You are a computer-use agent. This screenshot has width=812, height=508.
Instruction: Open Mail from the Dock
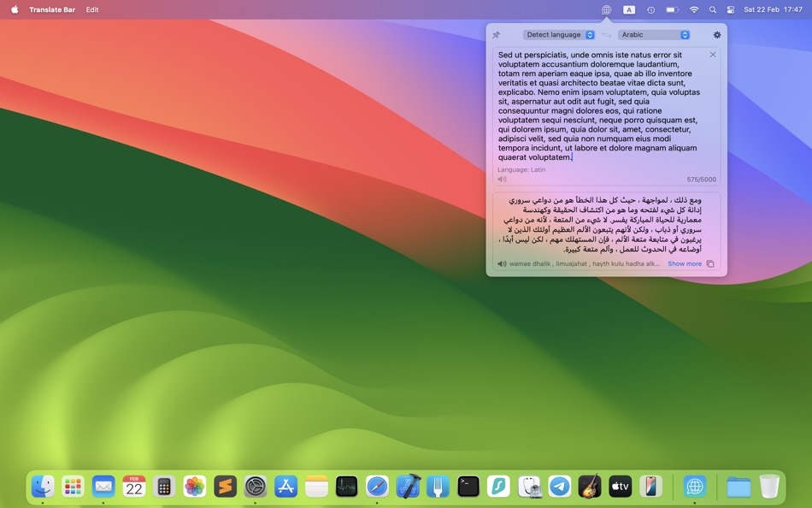[103, 487]
